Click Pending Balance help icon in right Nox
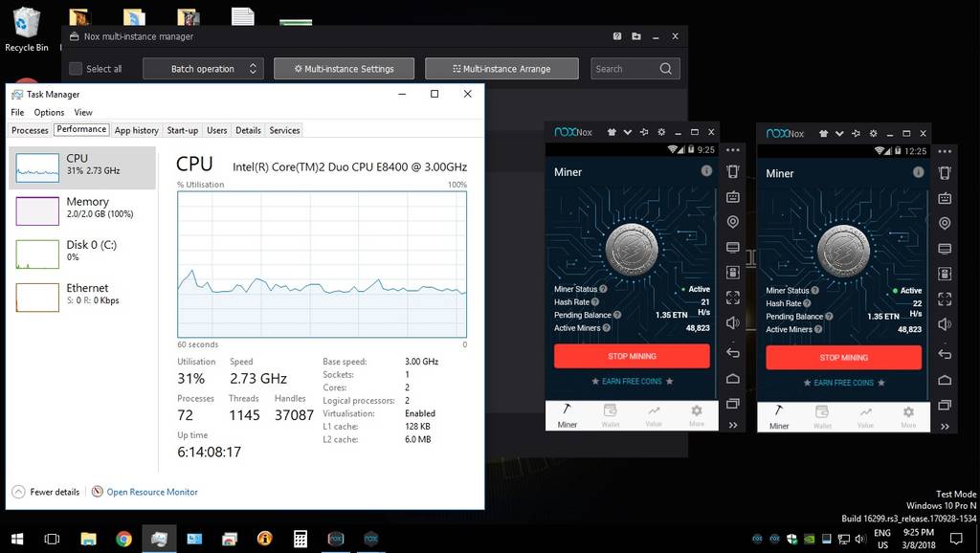This screenshot has height=553, width=980. 829,316
